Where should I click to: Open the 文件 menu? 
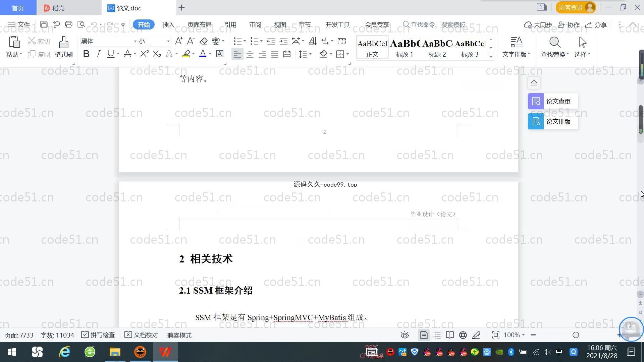[x=19, y=24]
